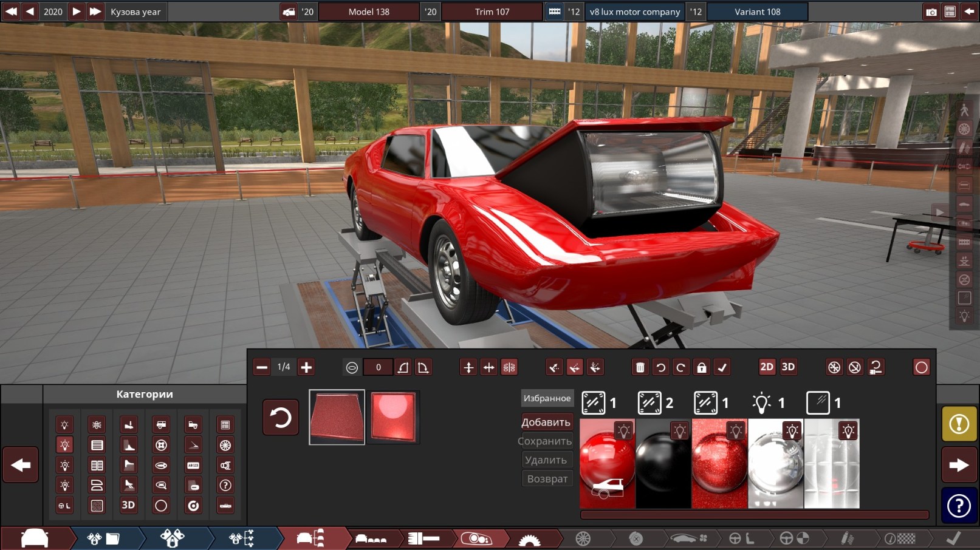Toggle the fixture lock padlock
Screen dimensions: 980x550
[701, 367]
